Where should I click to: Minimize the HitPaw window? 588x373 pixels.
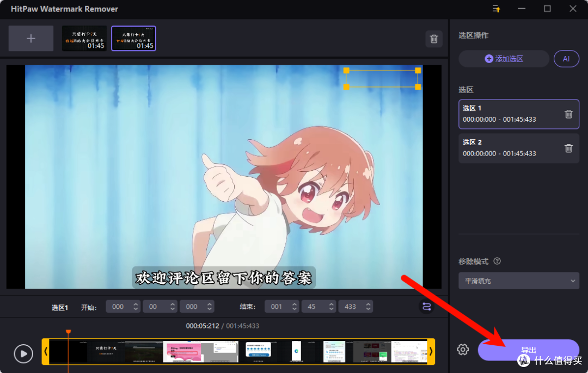click(522, 9)
